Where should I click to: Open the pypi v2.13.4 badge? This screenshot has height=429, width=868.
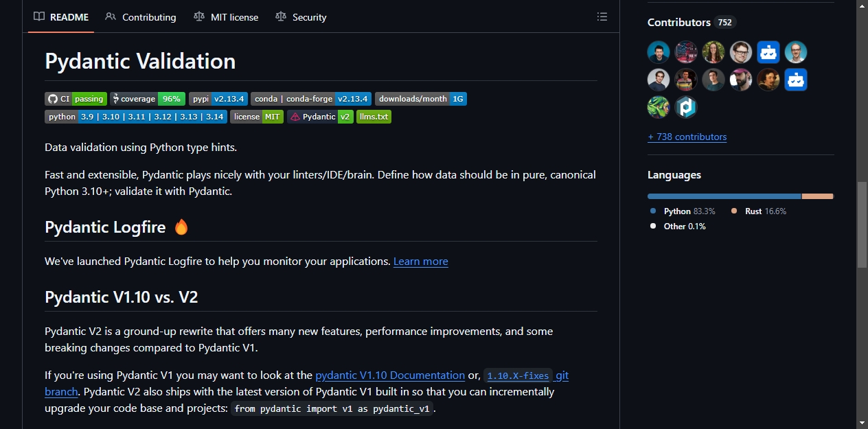coord(218,99)
